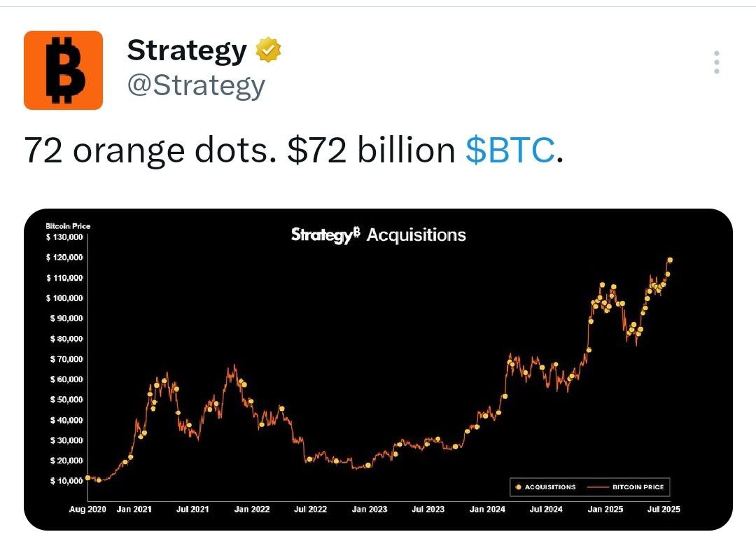Click the latest acquisition dot near $120,000
The width and height of the screenshot is (756, 553).
point(670,260)
